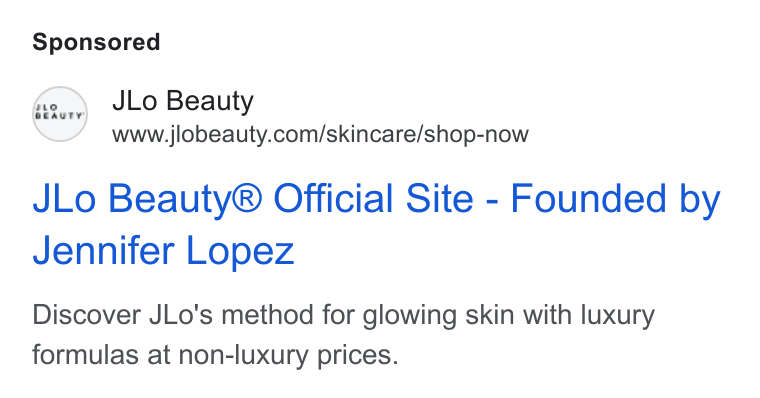Open the JLo Beauty Official Site headline link
The height and width of the screenshot is (398, 760).
[377, 224]
